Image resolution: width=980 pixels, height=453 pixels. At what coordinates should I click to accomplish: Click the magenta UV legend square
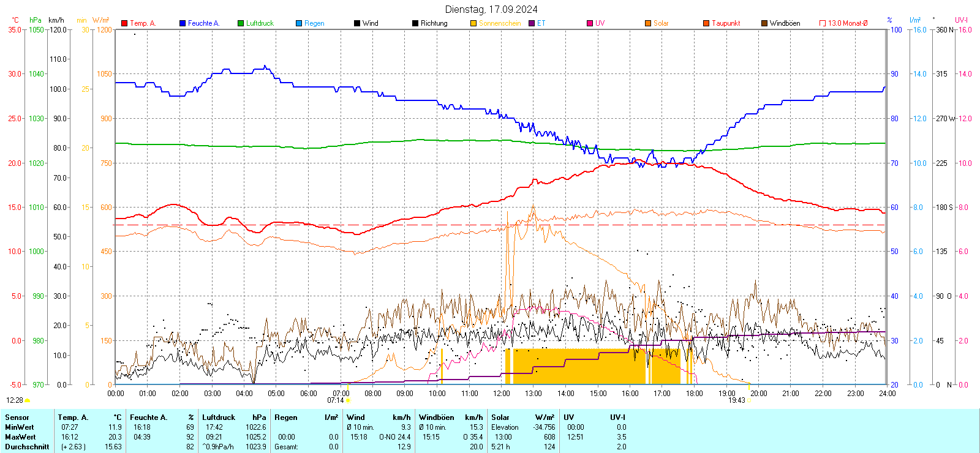point(590,23)
